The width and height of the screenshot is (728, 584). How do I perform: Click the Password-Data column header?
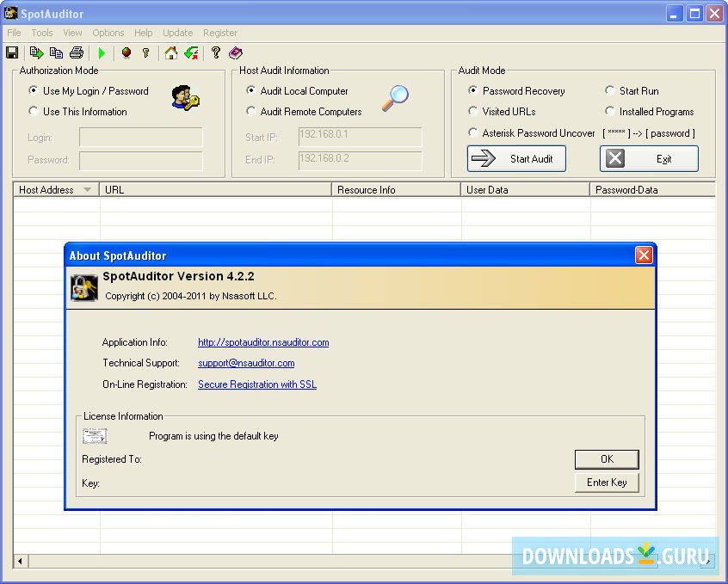click(x=652, y=190)
